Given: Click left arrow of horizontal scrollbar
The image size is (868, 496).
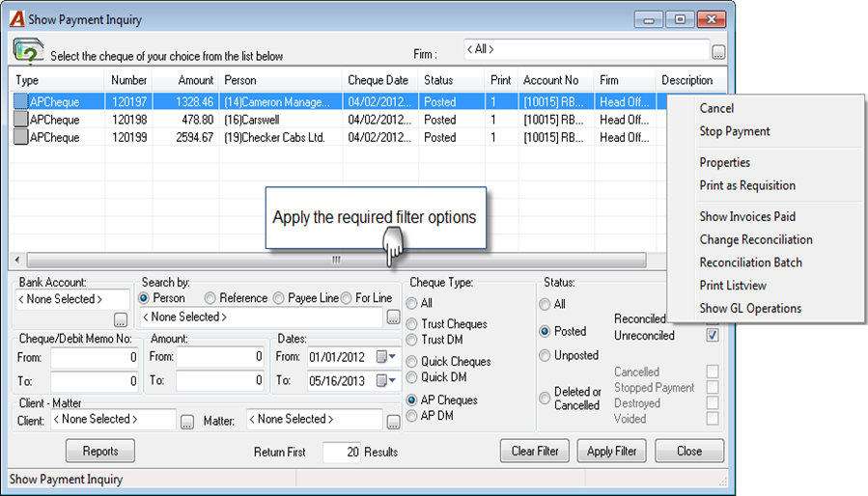Looking at the screenshot, I should [17, 260].
